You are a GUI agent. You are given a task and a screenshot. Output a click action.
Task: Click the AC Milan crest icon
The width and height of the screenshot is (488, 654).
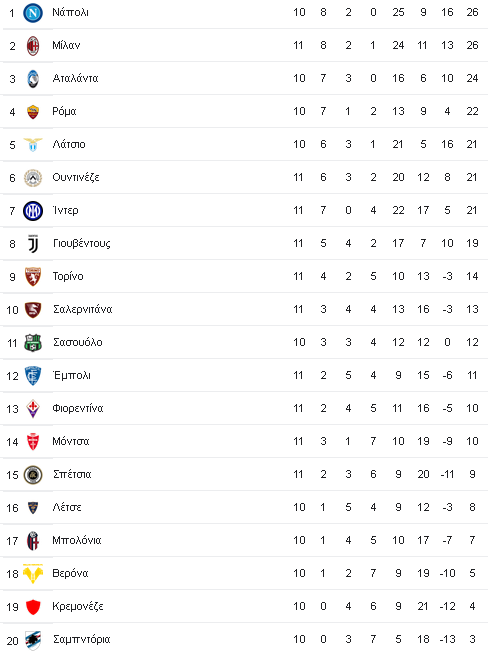(x=33, y=45)
